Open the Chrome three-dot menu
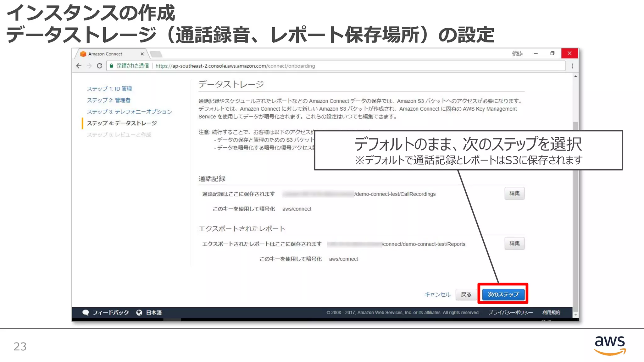This screenshot has height=362, width=644. pos(572,66)
